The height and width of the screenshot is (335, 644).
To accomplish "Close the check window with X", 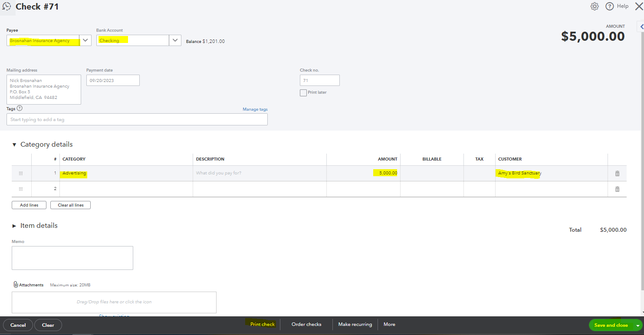I will pos(639,6).
